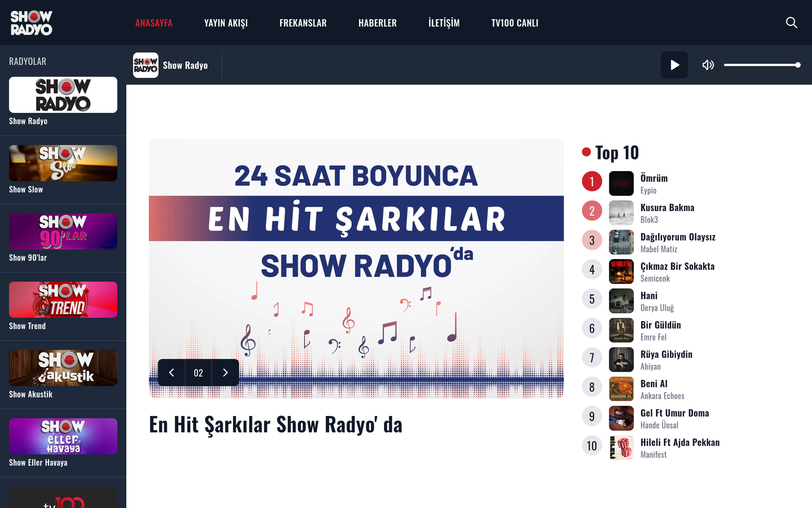Select song title Rüya Gibiydin
Screen dimensions: 812x508
click(x=667, y=354)
